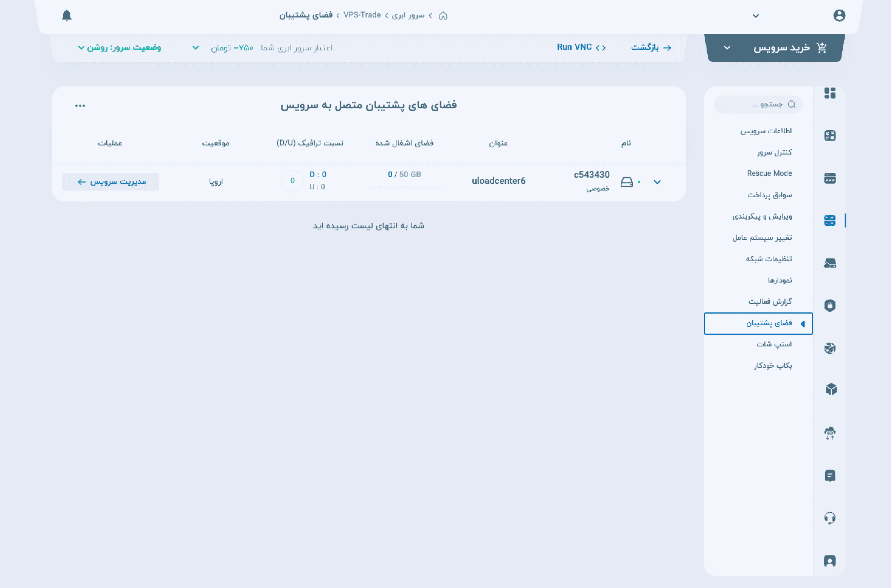891x588 pixels.
Task: Click the notification bell icon
Action: (x=67, y=15)
